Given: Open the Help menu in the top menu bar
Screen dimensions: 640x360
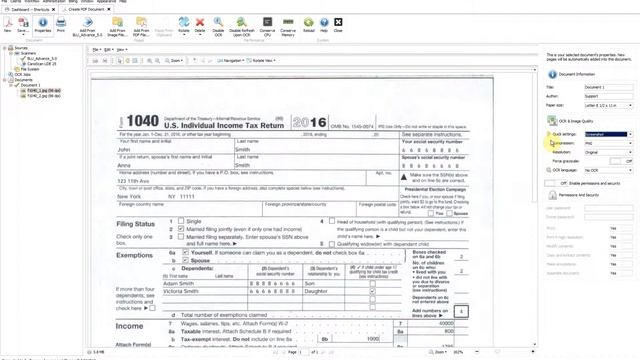Looking at the screenshot, I should [123, 2].
